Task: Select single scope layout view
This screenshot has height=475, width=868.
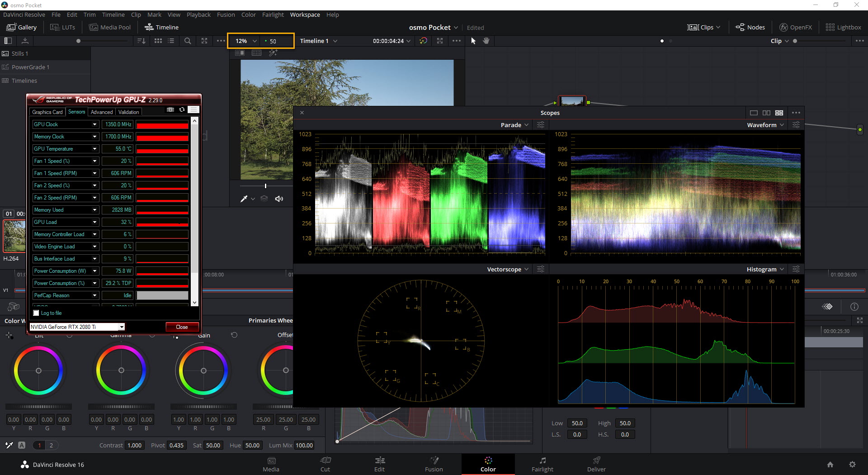Action: [x=754, y=113]
